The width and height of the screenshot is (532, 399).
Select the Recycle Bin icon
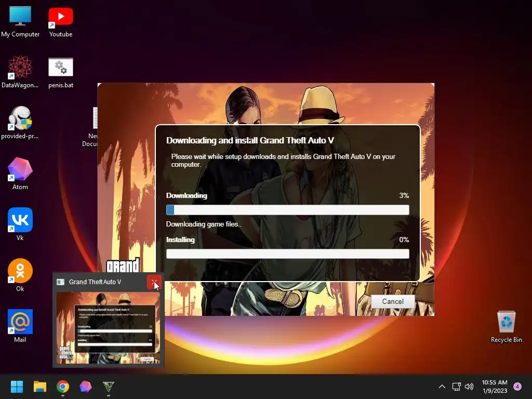tap(506, 326)
